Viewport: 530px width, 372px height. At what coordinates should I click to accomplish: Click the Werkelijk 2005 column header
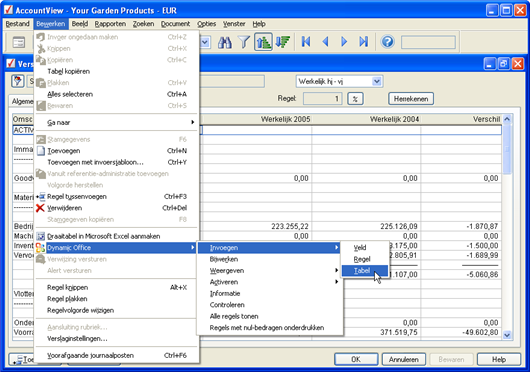pyautogui.click(x=257, y=119)
